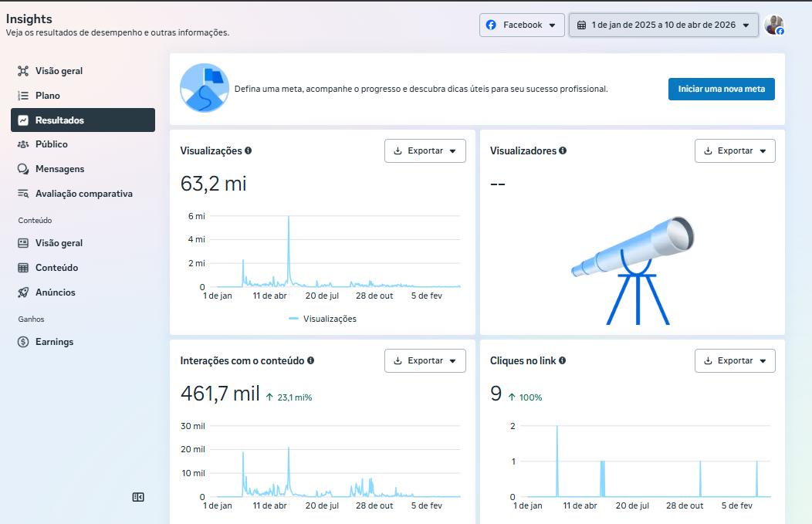Click info icon beside Cliques no link
812x524 pixels.
(x=562, y=360)
